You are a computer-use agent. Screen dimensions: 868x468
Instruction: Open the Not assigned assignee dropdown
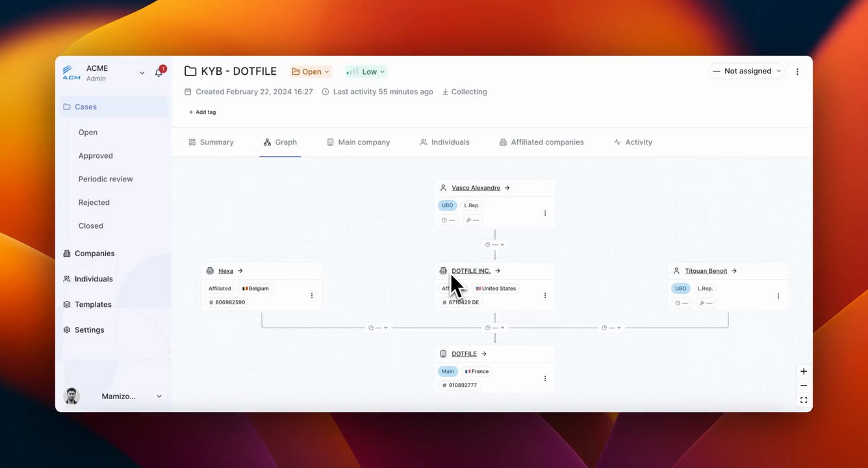click(747, 71)
